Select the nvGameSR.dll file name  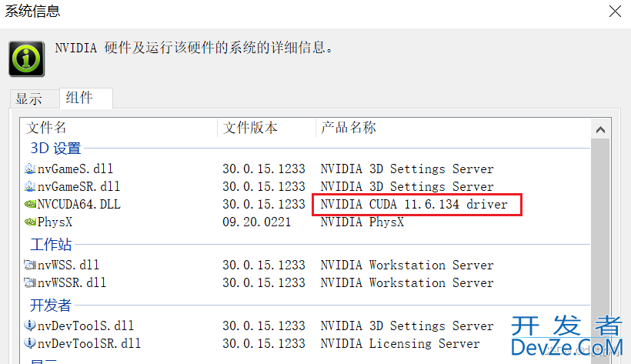[x=78, y=186]
